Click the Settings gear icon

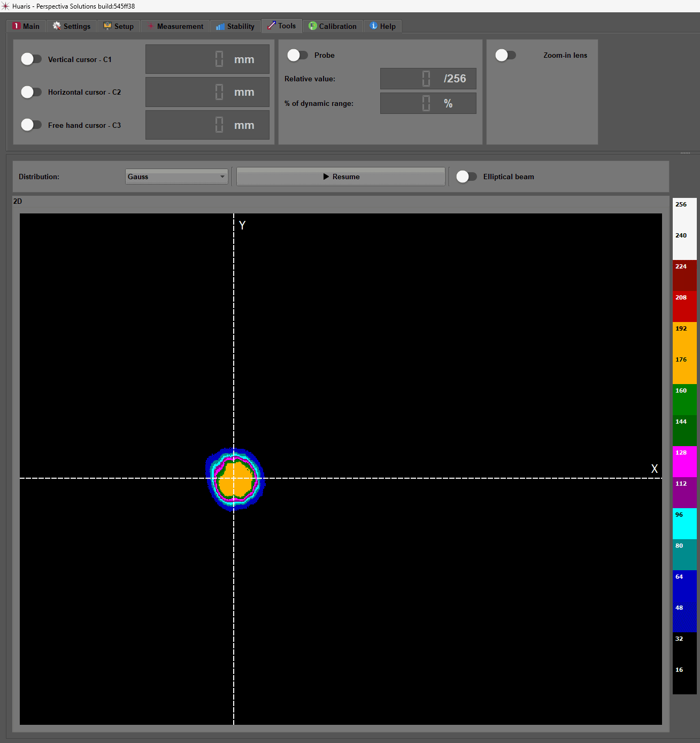pyautogui.click(x=57, y=26)
